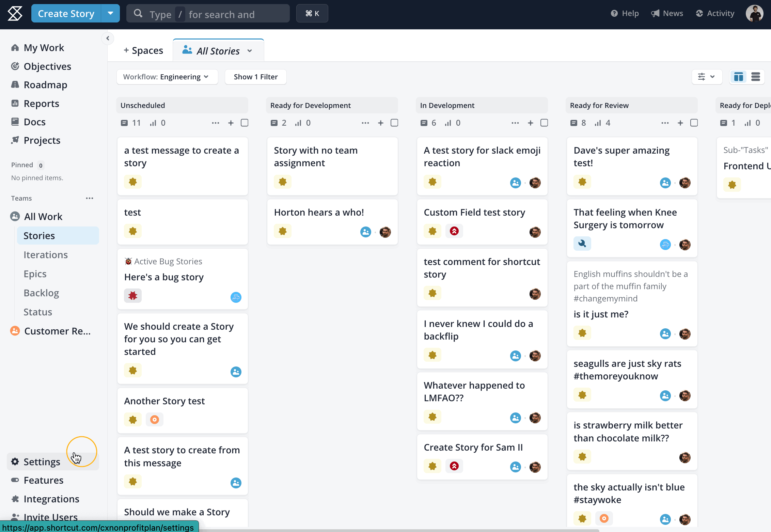Tick the Ready for Review column checkbox

694,123
